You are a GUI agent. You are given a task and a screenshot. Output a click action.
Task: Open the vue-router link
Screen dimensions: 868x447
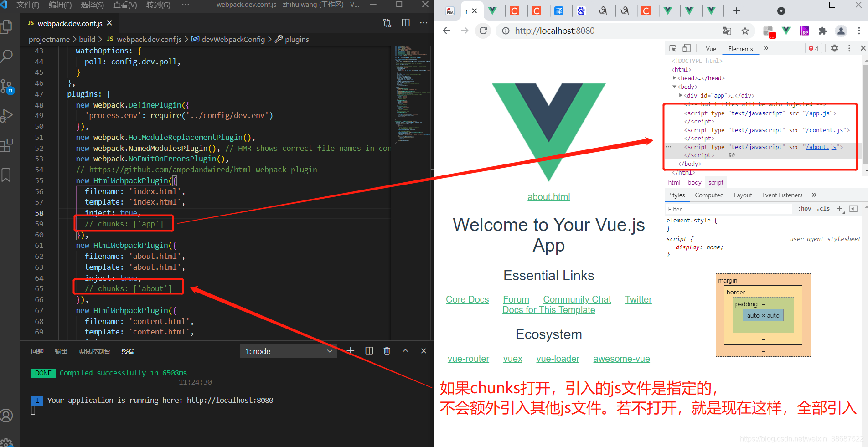coord(468,359)
